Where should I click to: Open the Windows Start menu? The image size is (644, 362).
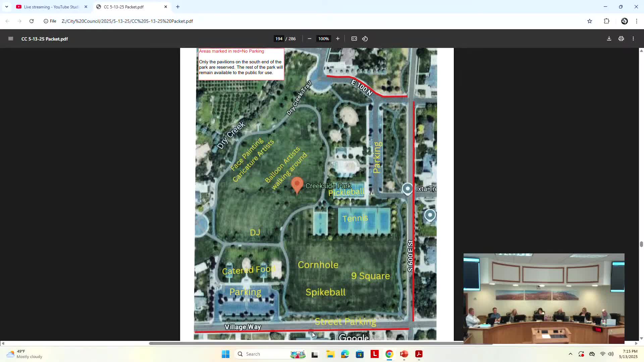225,354
